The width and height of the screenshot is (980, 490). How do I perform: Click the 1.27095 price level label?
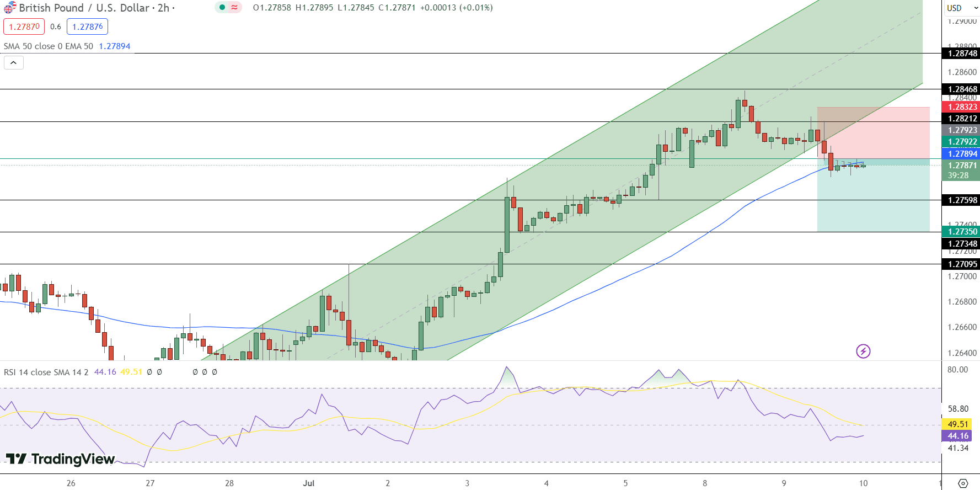tap(962, 264)
